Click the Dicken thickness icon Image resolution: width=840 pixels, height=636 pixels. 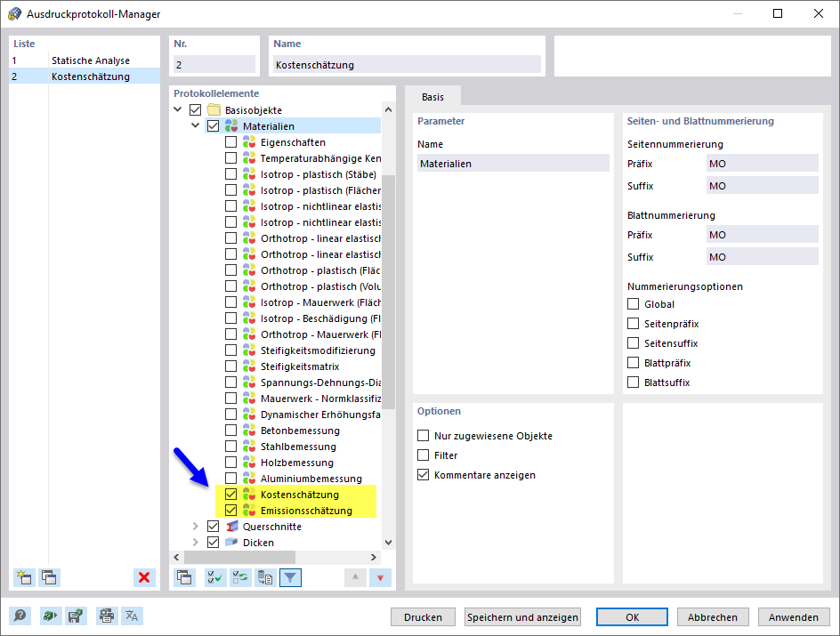pos(231,543)
